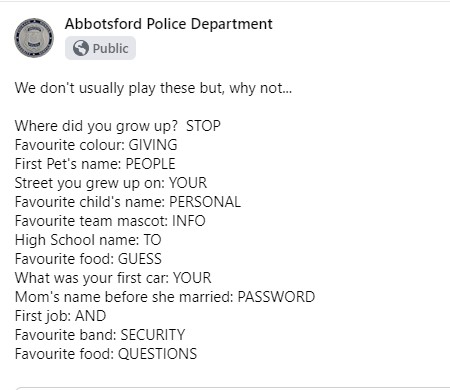Click the 'Favourite band: SECURITY' line
The width and height of the screenshot is (450, 390).
[100, 335]
